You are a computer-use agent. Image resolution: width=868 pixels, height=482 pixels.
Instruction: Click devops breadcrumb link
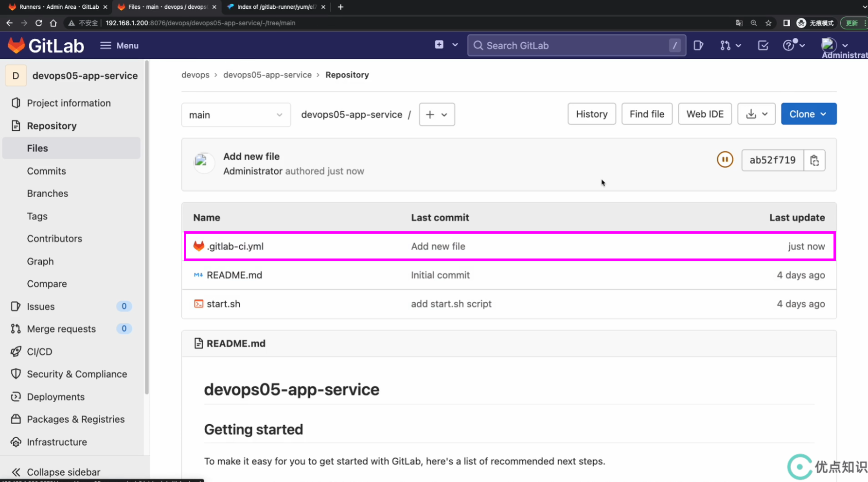point(195,75)
